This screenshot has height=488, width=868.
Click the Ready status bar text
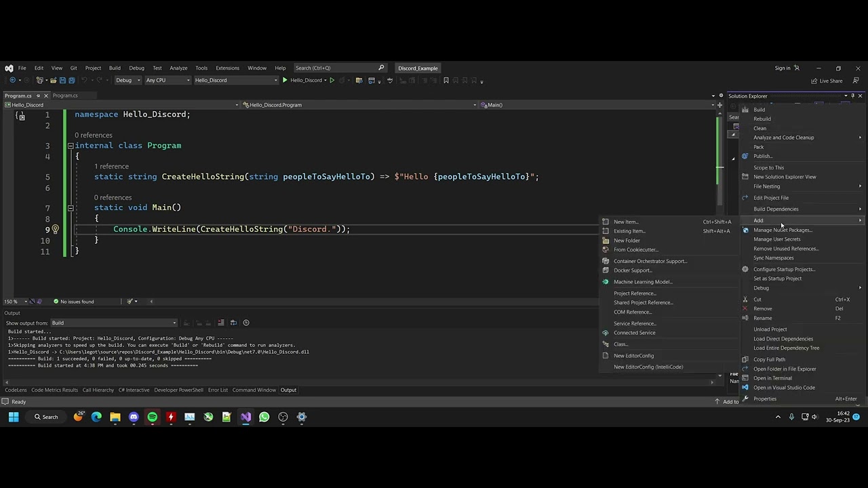[x=18, y=402]
